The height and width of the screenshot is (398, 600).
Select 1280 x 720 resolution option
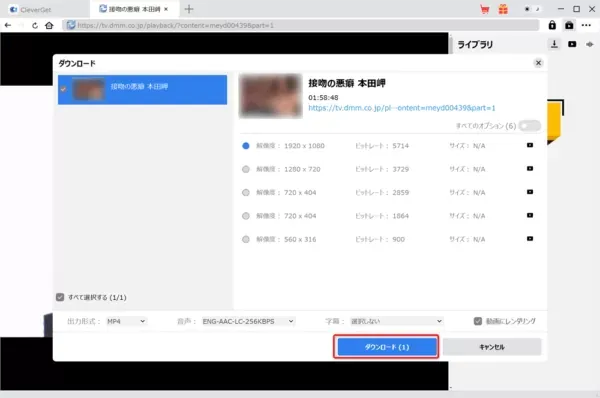click(x=246, y=169)
